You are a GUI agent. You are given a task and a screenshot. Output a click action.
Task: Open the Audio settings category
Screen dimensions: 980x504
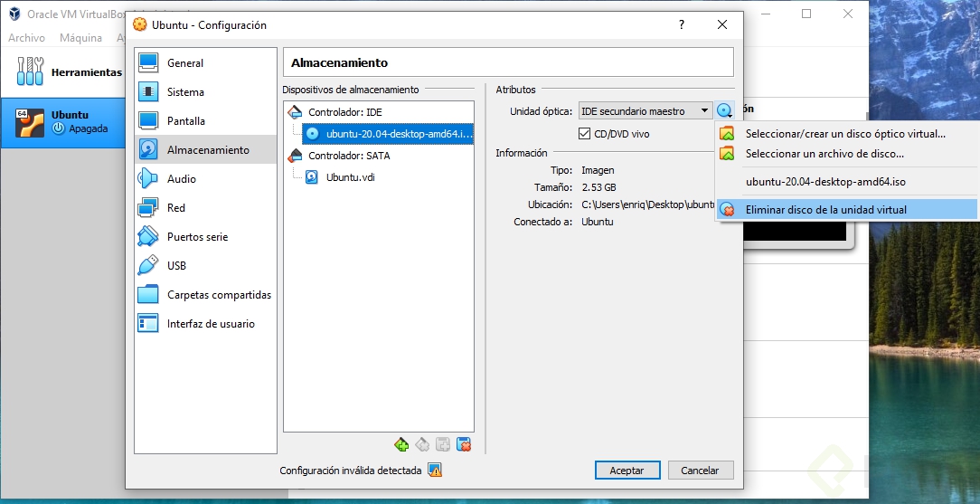(x=205, y=179)
